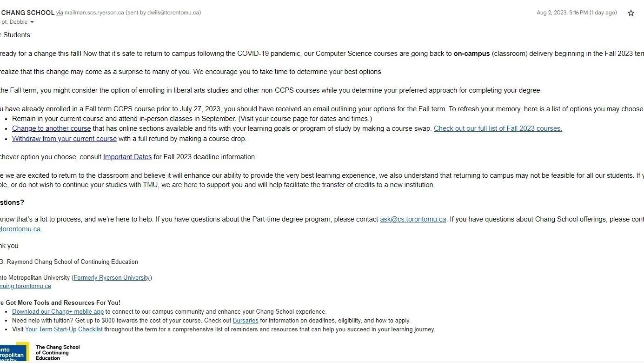The height and width of the screenshot is (363, 644).
Task: Click the 'via' link in sender line
Action: [60, 13]
